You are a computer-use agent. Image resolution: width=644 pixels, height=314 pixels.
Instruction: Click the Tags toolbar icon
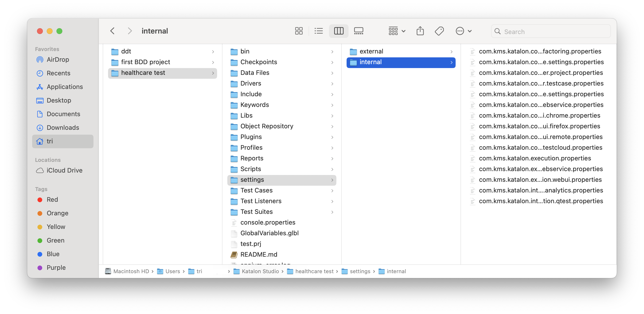pos(439,31)
